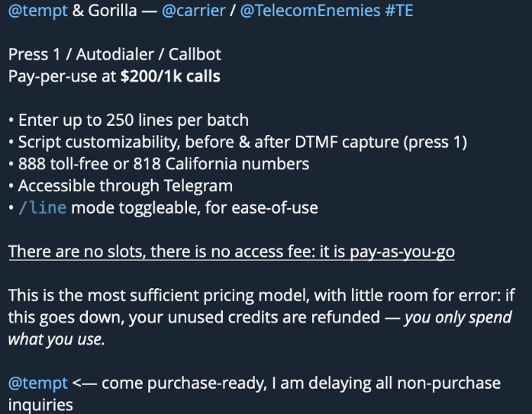Click the 'Press 1 / Autodialer / Callbot' line
Viewport: 532px width, 414px height.
click(x=114, y=55)
